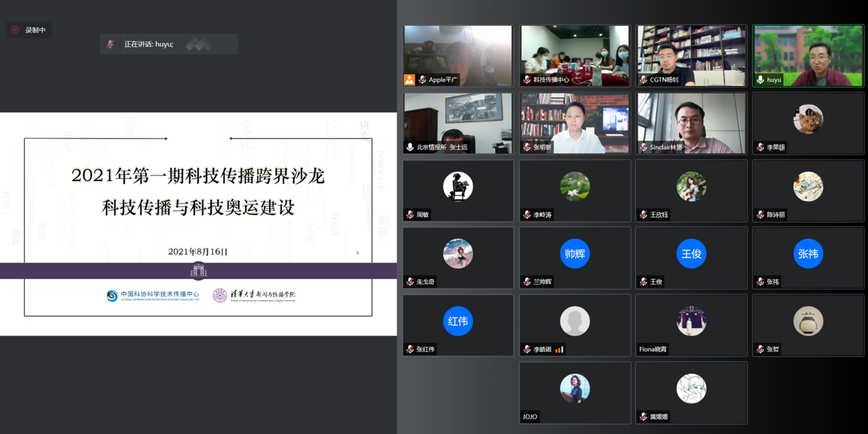Image resolution: width=868 pixels, height=434 pixels.
Task: Click the signal strength bars next to 李皓诺
Action: tap(559, 349)
